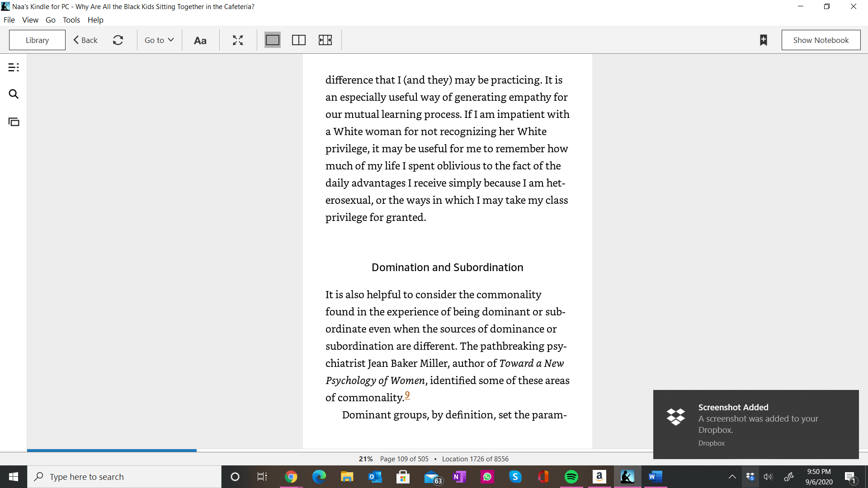Screen dimensions: 868x488
Task: Return to the Library
Action: click(37, 40)
